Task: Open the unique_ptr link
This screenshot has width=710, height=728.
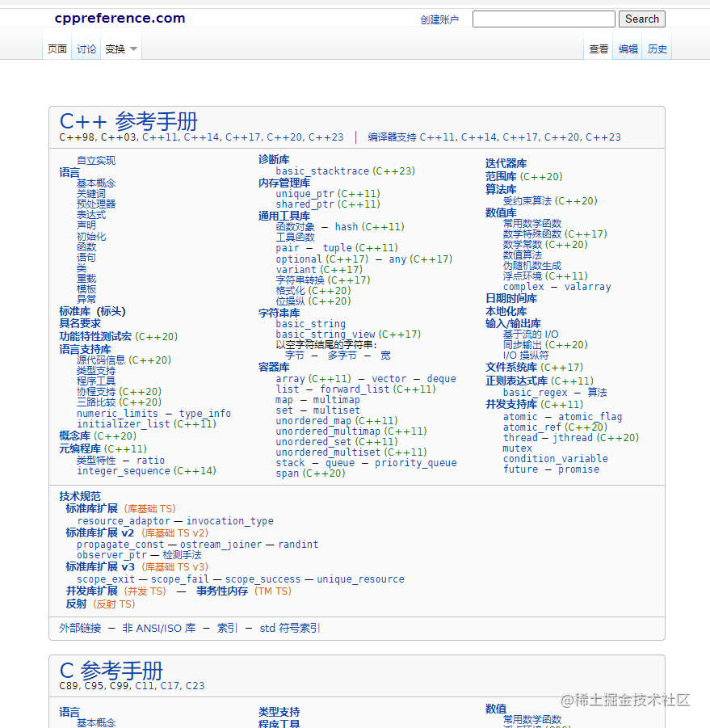Action: tap(305, 194)
